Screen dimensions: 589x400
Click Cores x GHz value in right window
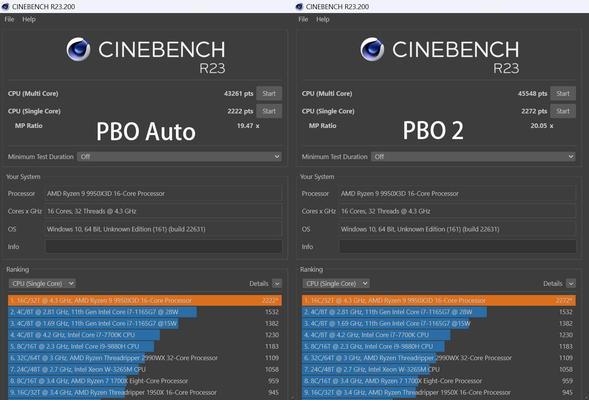[458, 211]
